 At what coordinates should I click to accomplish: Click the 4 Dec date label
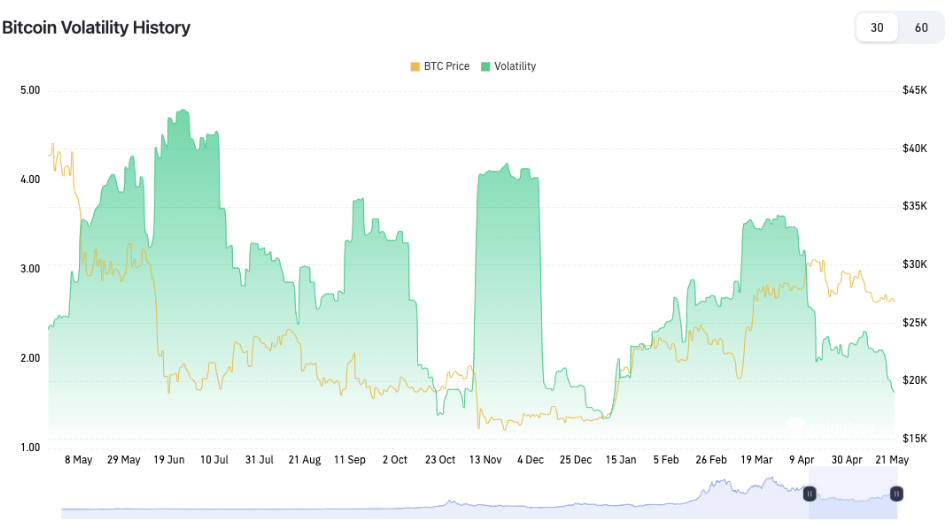(x=531, y=459)
